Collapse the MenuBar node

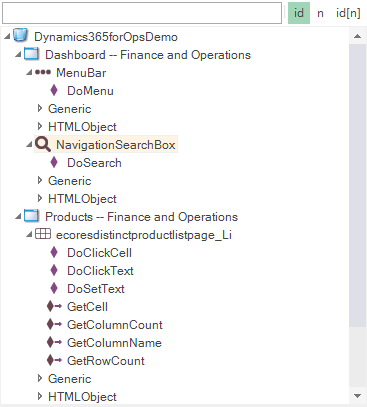coord(29,72)
